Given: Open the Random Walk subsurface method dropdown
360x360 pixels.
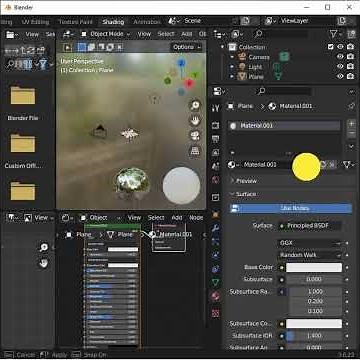Looking at the screenshot, I should point(310,255).
